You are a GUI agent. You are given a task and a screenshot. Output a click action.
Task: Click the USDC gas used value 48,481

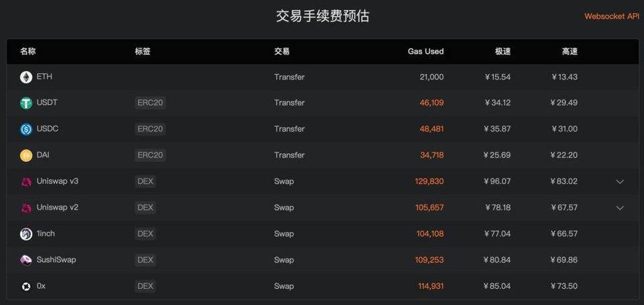tap(431, 129)
